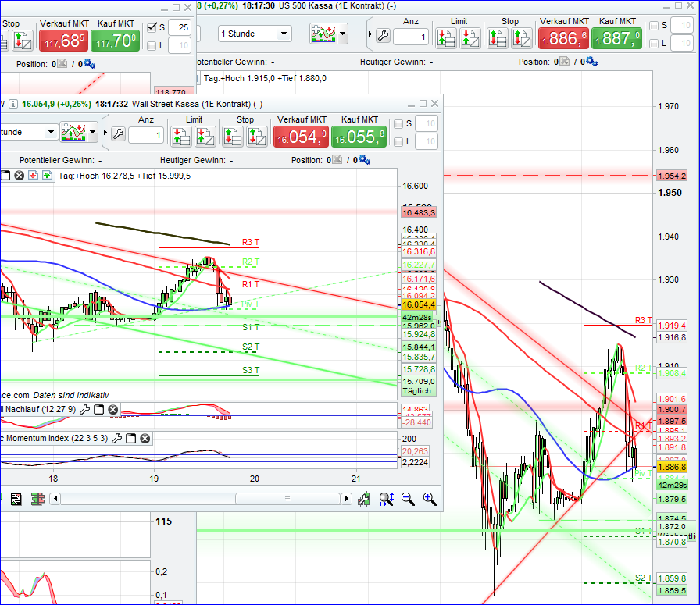This screenshot has height=605, width=700.
Task: Remove the Nachlauf (12 27 9) indicator
Action: tap(113, 410)
